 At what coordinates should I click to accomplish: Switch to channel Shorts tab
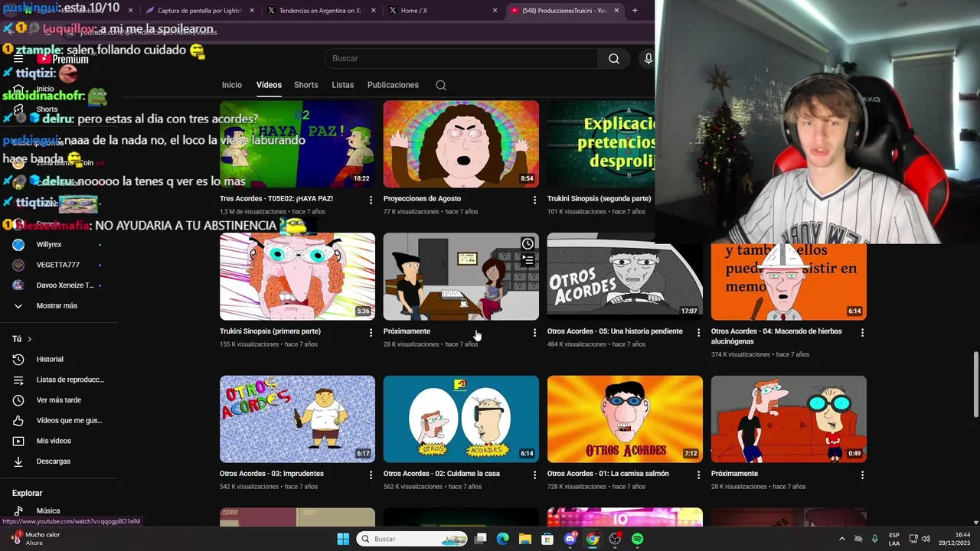tap(306, 85)
